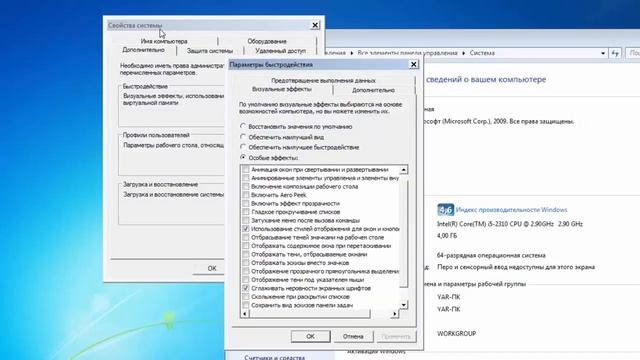
Task: Click the Control Panel search field
Action: 633,53
